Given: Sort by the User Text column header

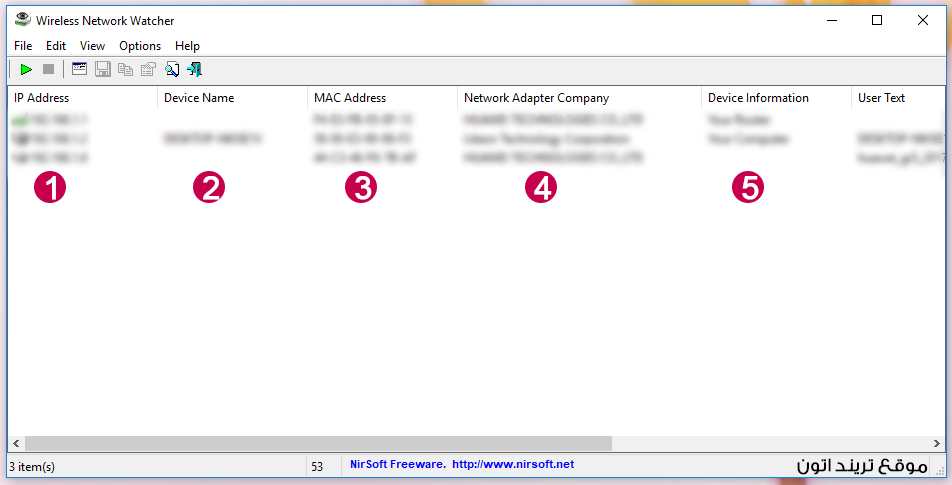Looking at the screenshot, I should (899, 98).
